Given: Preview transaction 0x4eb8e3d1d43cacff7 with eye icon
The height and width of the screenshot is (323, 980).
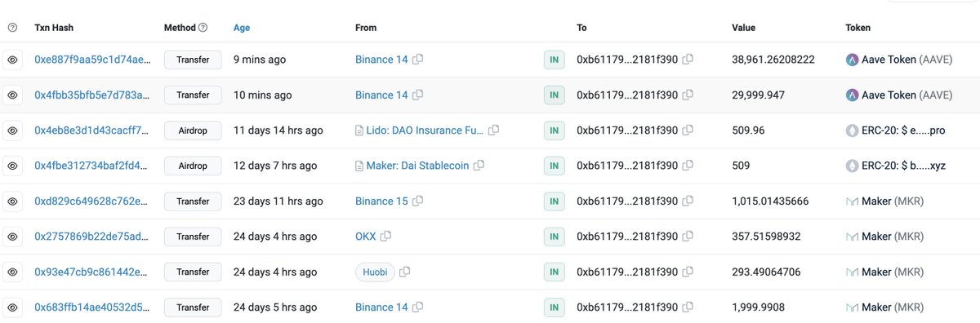Looking at the screenshot, I should pyautogui.click(x=13, y=131).
